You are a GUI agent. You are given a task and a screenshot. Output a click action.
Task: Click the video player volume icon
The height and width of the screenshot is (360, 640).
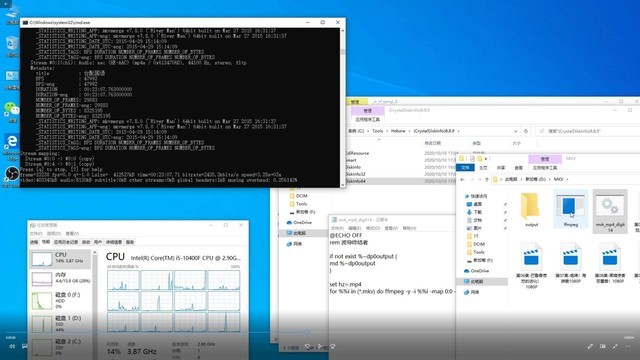(12, 347)
